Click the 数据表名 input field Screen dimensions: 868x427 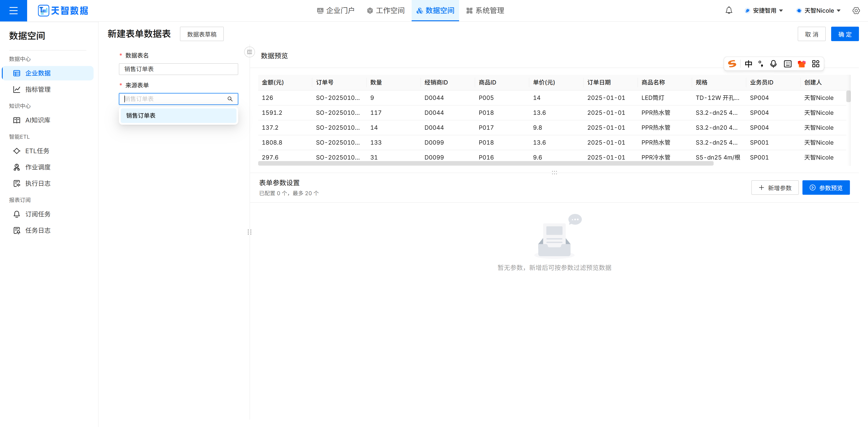[x=178, y=69]
